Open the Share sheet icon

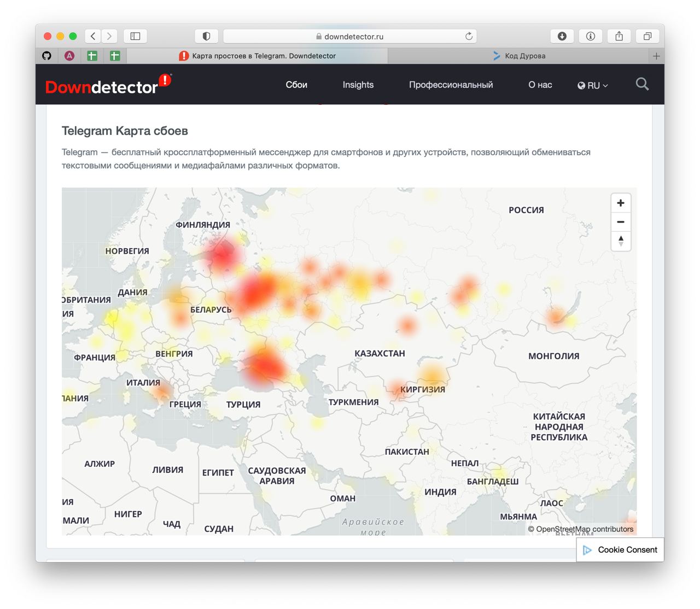619,36
